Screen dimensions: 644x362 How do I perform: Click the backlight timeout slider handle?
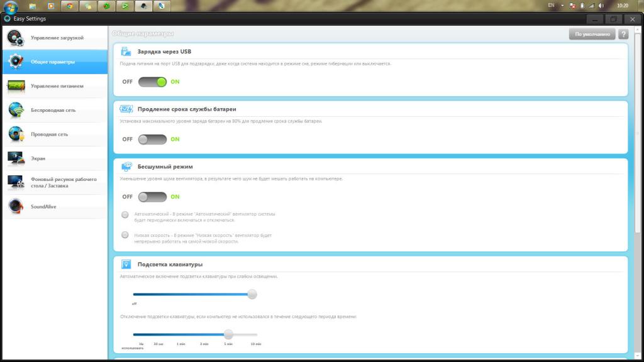click(228, 334)
